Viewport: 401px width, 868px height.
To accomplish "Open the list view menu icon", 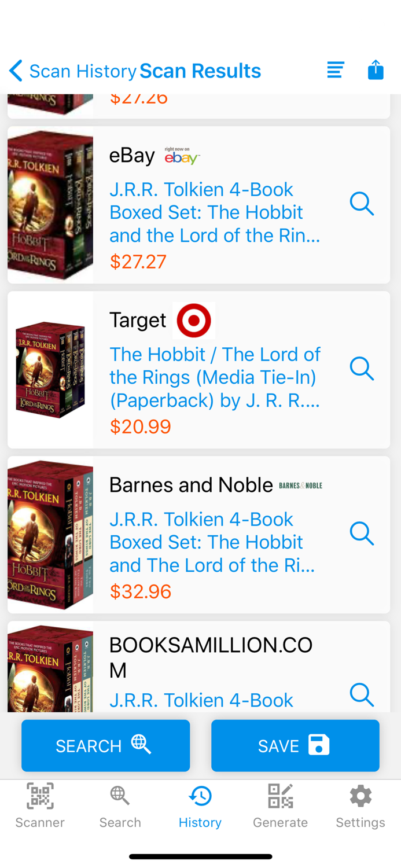I will 336,70.
